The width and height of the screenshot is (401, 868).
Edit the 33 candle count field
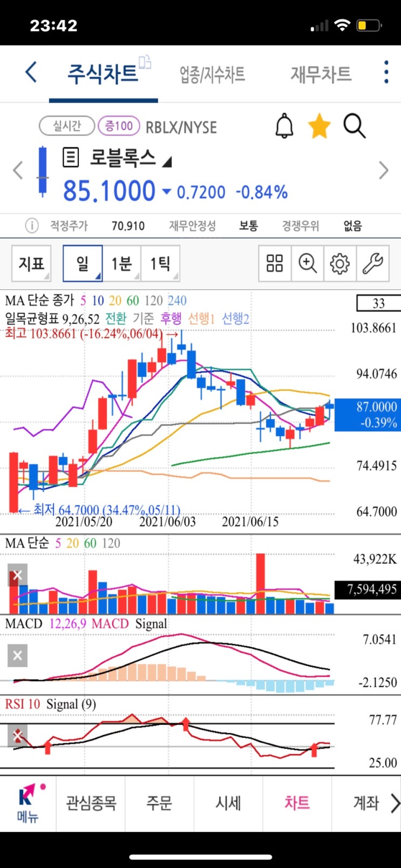coord(378,303)
